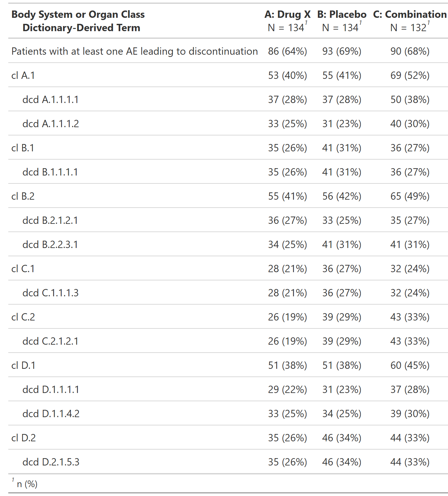448x496 pixels.
Task: Click the 'Body System or Organ Class' header
Action: tap(78, 15)
